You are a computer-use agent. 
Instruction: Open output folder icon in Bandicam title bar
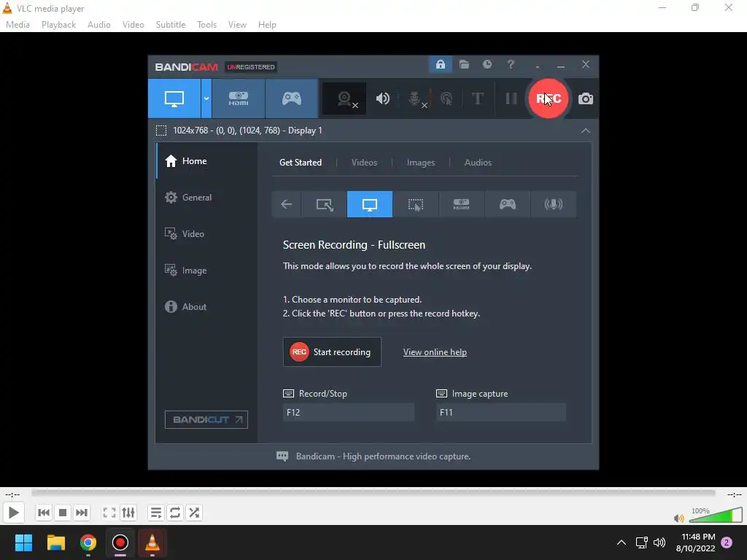coord(464,64)
